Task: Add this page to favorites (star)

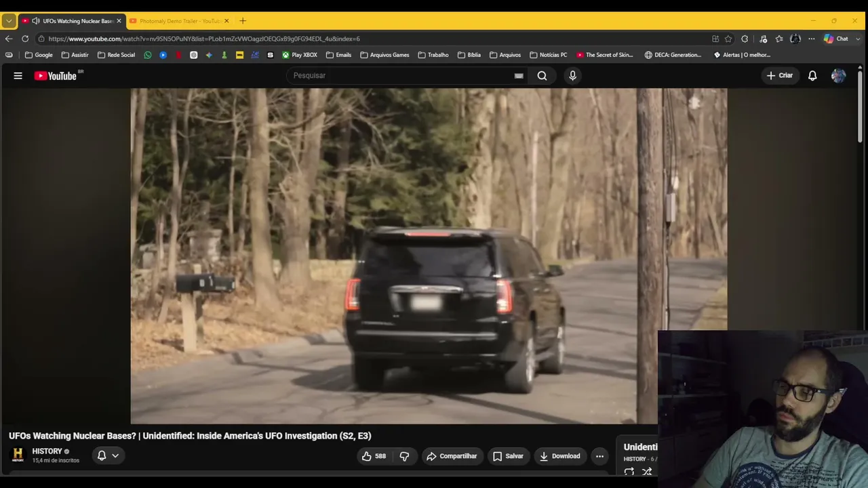Action: click(x=728, y=39)
